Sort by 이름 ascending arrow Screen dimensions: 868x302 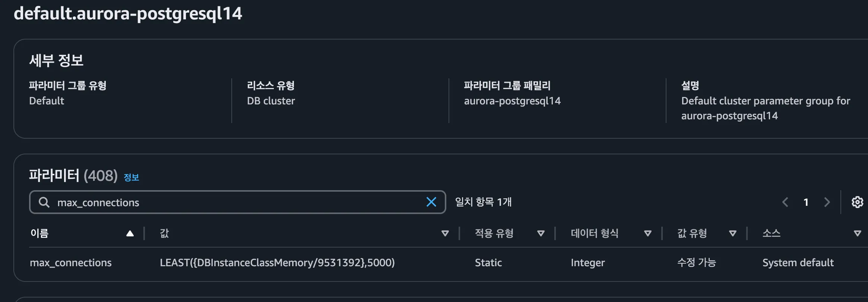(130, 233)
